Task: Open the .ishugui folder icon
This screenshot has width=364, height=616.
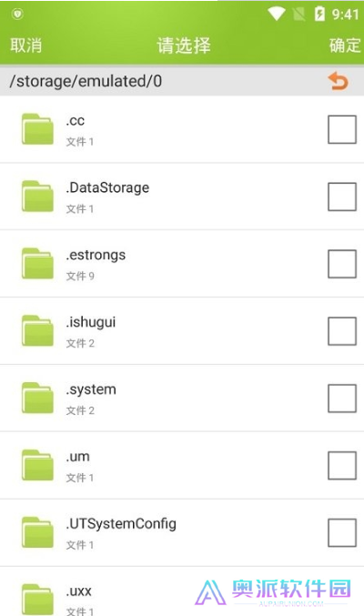Action: [37, 331]
